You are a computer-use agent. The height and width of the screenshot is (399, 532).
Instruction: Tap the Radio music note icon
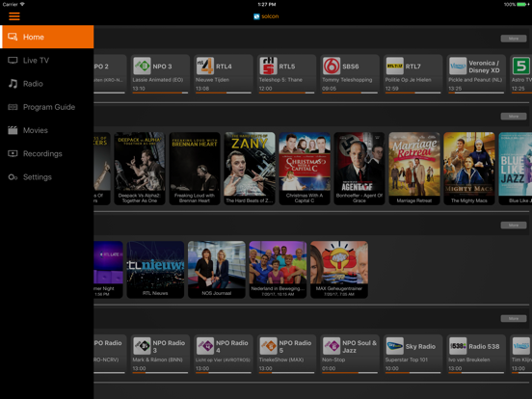click(x=13, y=84)
